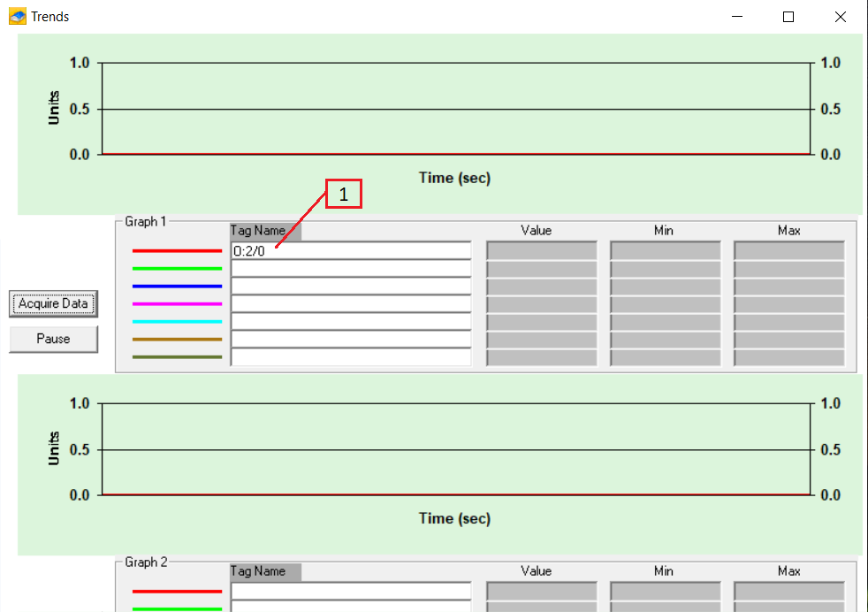Click the Graph 1 olive line color swatch
This screenshot has height=612, width=868.
tap(177, 357)
